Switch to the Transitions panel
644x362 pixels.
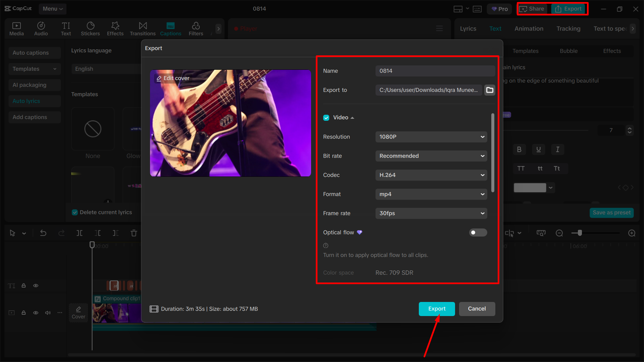[143, 29]
